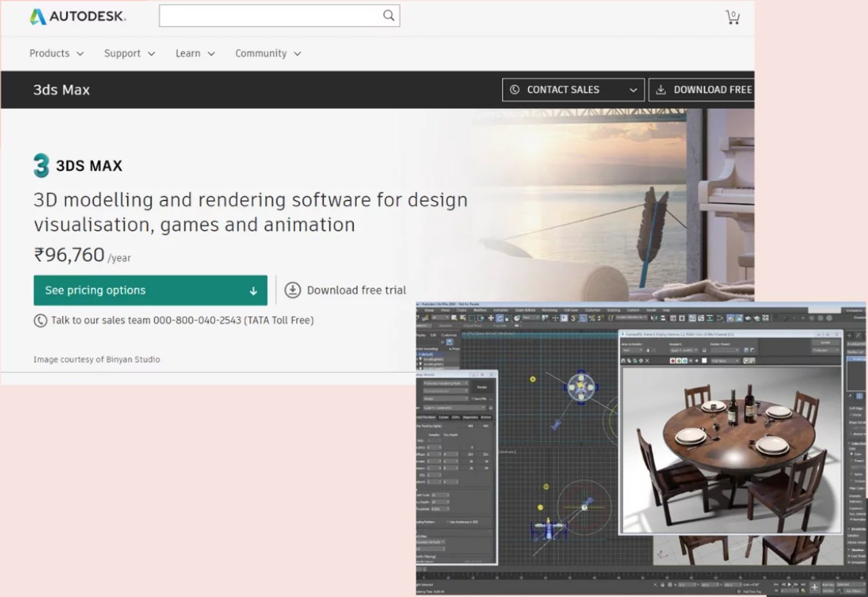Enable the Auto Key toggle
The image size is (868, 597).
(x=827, y=585)
